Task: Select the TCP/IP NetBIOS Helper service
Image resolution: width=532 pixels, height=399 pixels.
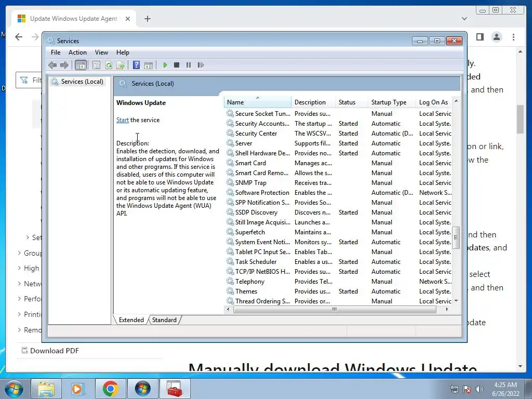Action: coord(338,271)
